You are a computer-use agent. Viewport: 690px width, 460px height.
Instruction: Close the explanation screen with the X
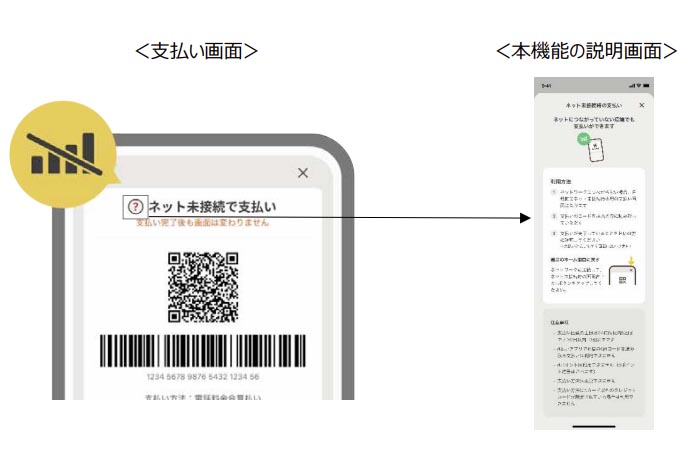coord(642,105)
